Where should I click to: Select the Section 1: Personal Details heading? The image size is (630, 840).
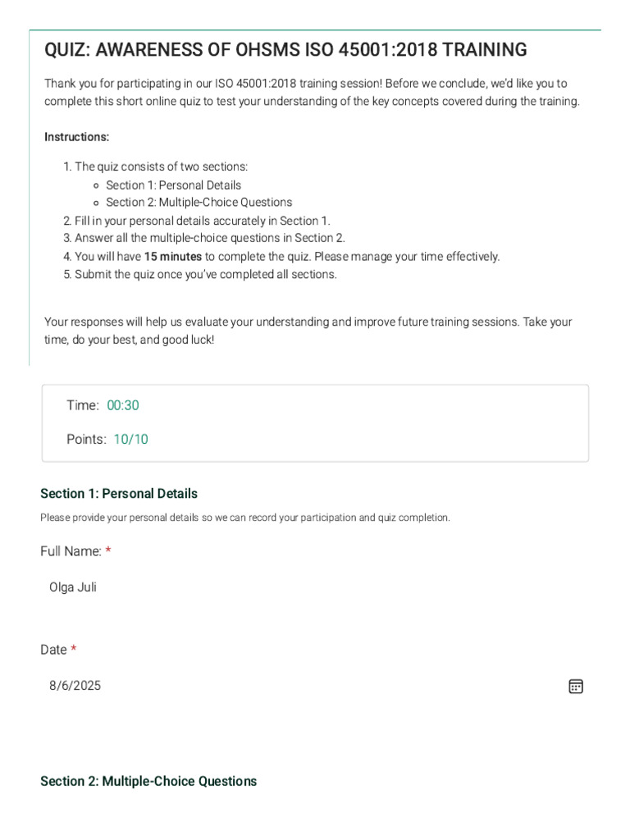(x=119, y=493)
